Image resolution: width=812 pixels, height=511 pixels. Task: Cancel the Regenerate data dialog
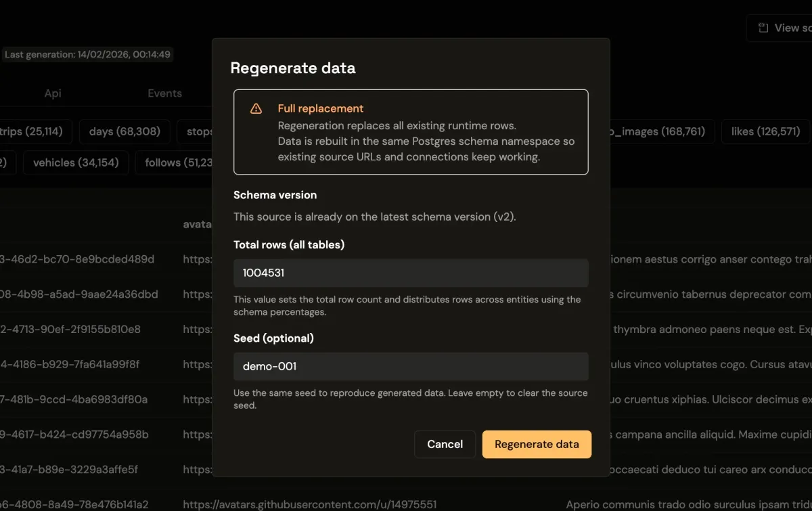pos(445,444)
